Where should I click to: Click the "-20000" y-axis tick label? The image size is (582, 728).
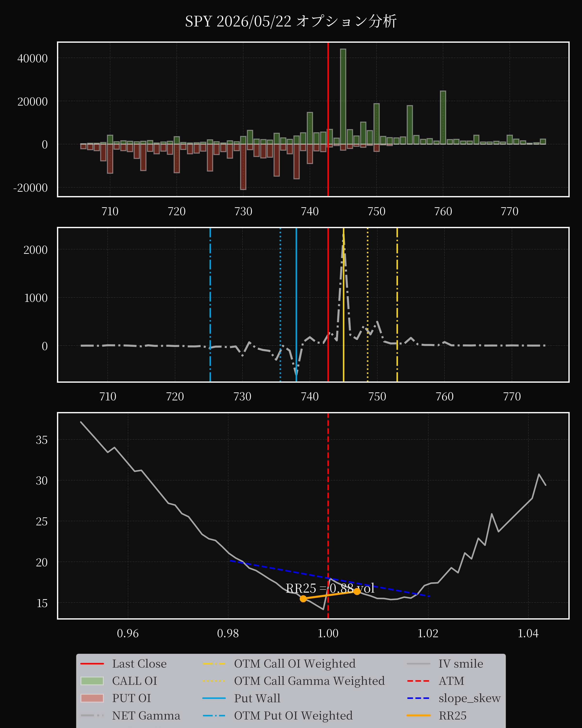[x=30, y=188]
